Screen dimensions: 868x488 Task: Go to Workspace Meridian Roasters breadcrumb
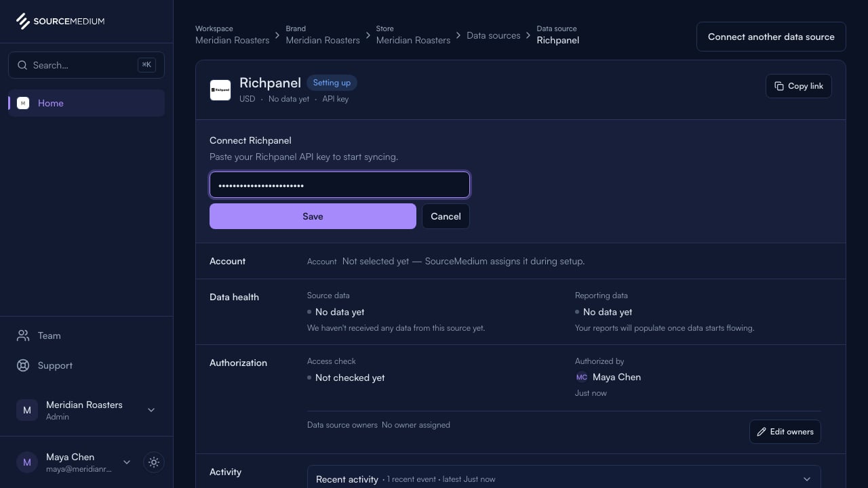233,35
